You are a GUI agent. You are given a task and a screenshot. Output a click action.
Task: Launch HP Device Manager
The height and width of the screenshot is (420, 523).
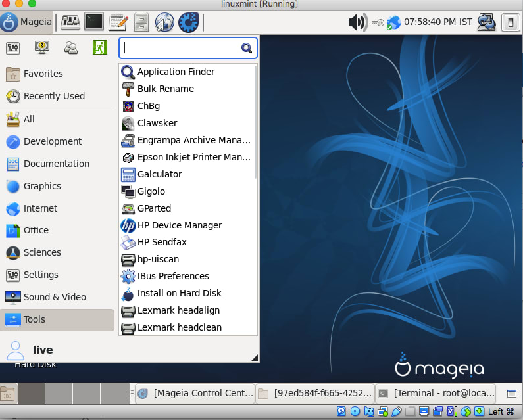(187, 225)
